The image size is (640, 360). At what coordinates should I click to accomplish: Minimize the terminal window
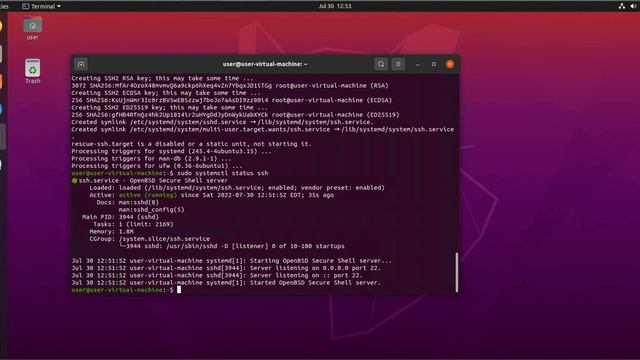pos(418,64)
